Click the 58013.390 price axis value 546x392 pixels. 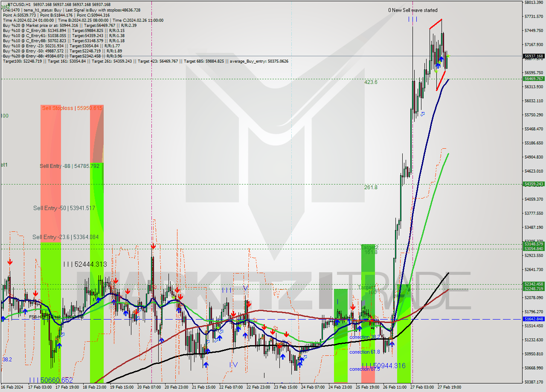click(534, 3)
